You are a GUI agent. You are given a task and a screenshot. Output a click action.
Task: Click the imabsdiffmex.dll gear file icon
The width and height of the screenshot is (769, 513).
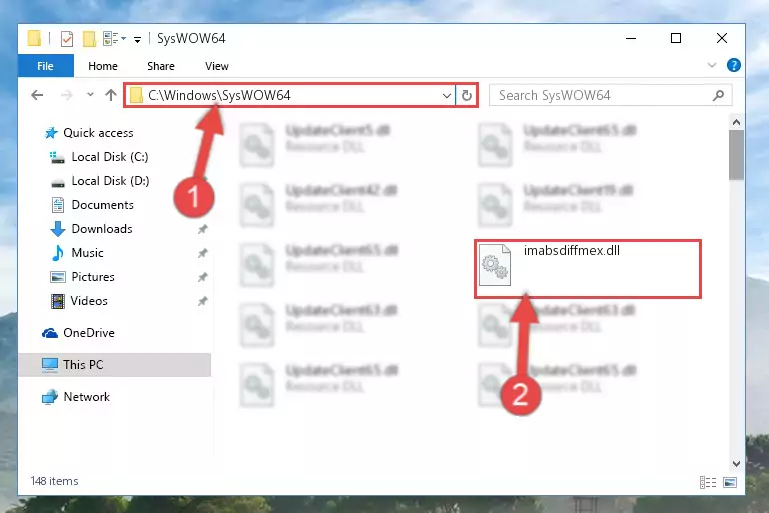click(x=494, y=265)
